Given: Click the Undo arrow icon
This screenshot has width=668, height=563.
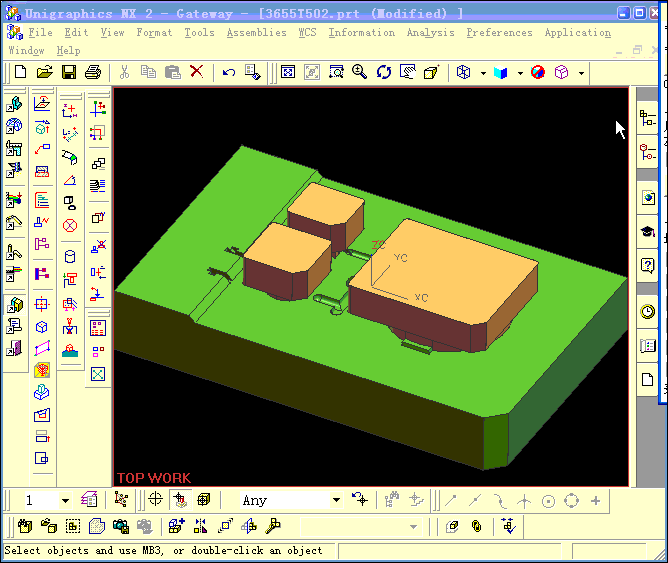Looking at the screenshot, I should [229, 72].
